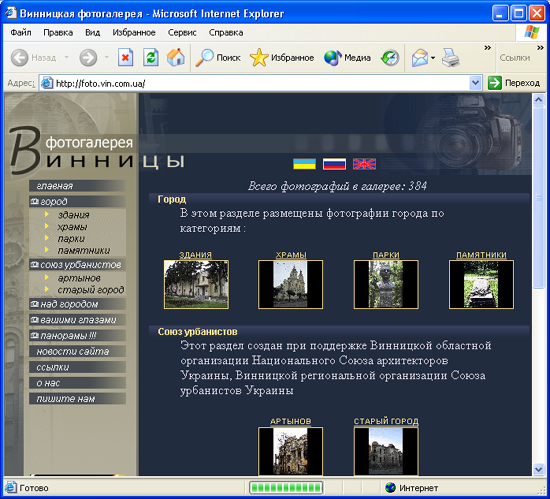Open Mail button dropdown arrow
This screenshot has height=499, width=550.
(x=433, y=58)
